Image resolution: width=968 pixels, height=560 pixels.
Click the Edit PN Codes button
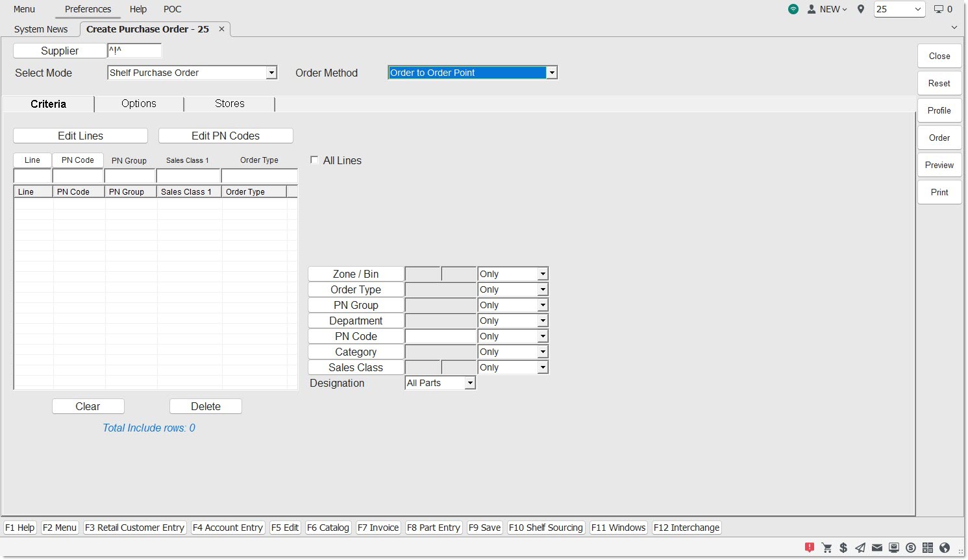tap(225, 136)
